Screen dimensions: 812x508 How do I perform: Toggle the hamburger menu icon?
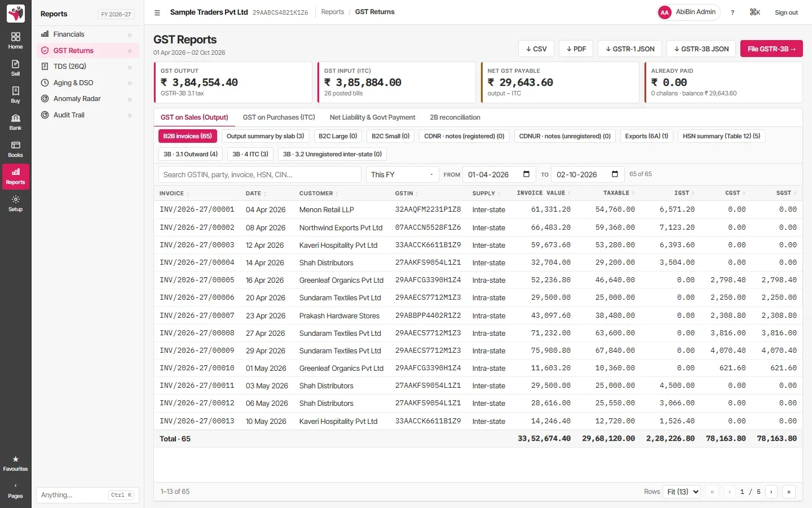157,12
